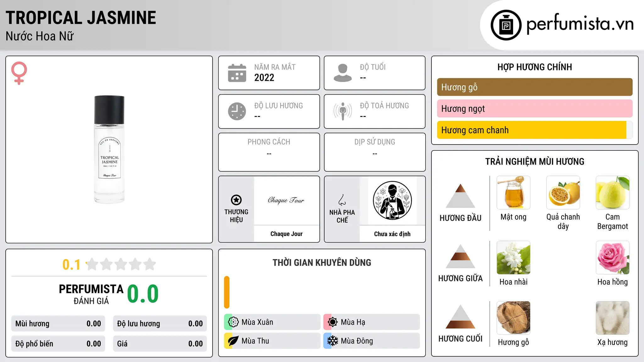Select the Mùa Thu season label
The height and width of the screenshot is (362, 644).
255,341
